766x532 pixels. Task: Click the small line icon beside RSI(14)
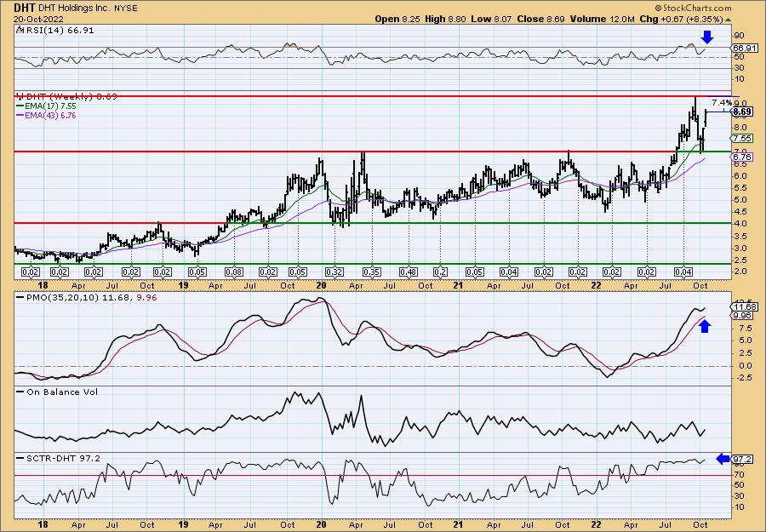coord(19,31)
